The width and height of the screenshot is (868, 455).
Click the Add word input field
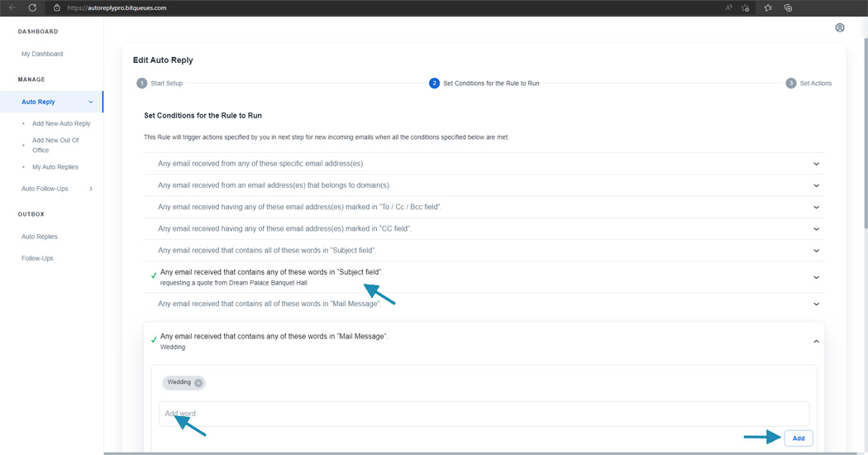click(484, 414)
